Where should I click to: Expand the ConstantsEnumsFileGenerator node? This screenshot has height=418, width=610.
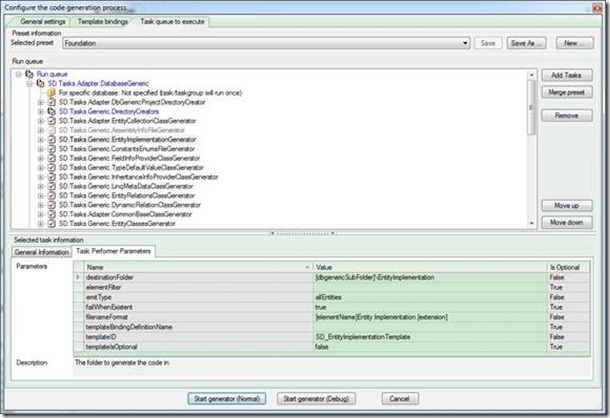pyautogui.click(x=40, y=149)
